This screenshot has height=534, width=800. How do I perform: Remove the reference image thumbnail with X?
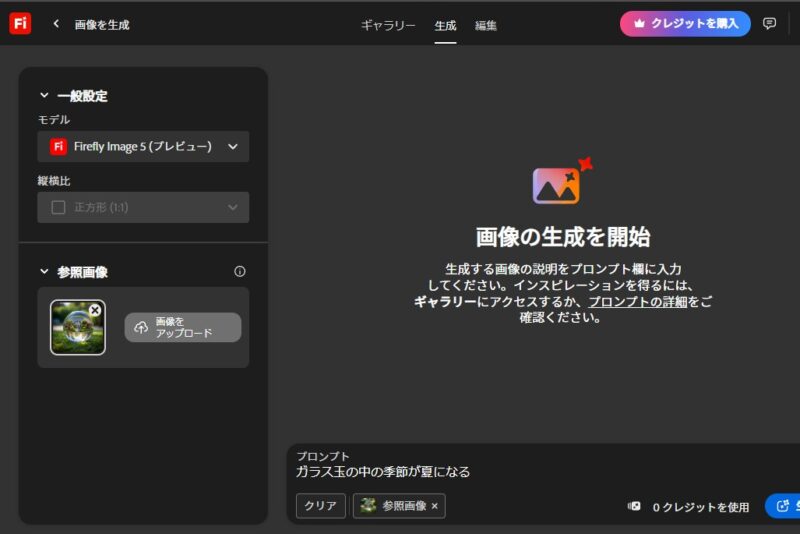(x=95, y=310)
